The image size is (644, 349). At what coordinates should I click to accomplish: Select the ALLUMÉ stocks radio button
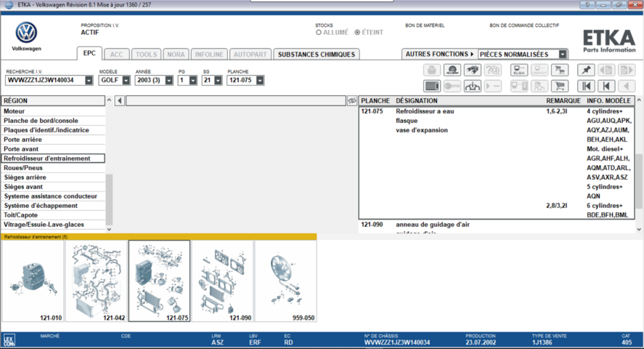[318, 33]
